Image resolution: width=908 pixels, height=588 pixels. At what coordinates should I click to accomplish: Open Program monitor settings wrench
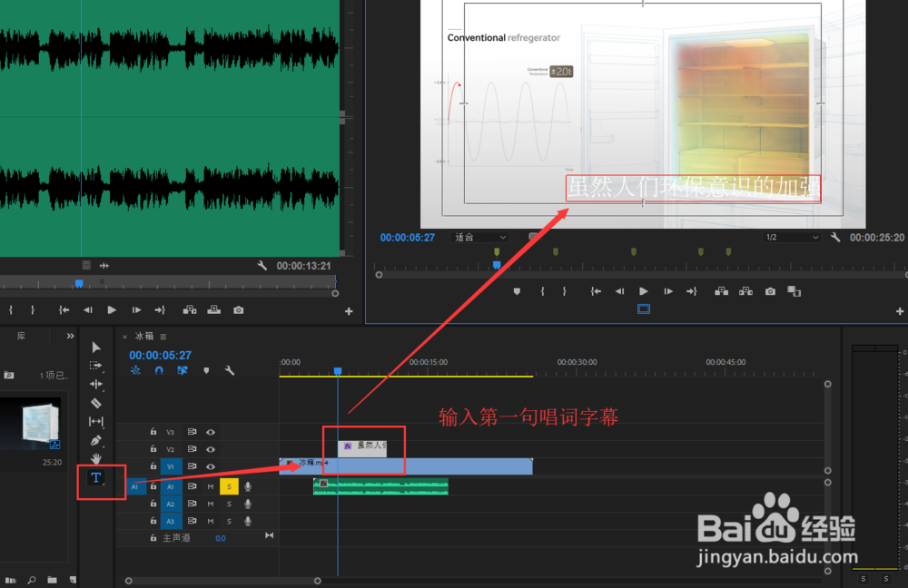tap(835, 237)
